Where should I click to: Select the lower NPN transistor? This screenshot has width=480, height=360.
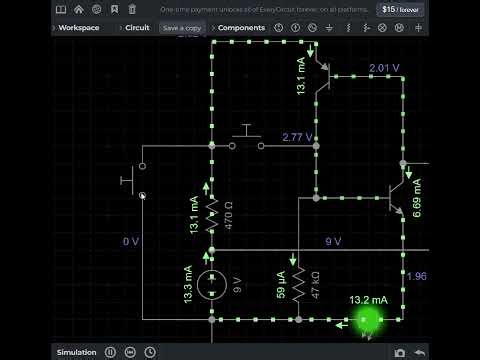(396, 198)
